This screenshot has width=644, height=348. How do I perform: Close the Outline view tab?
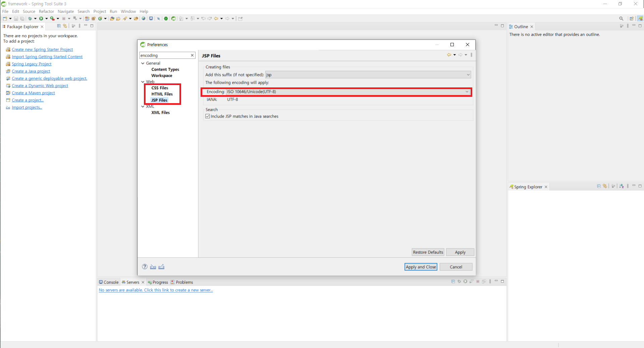tap(532, 27)
